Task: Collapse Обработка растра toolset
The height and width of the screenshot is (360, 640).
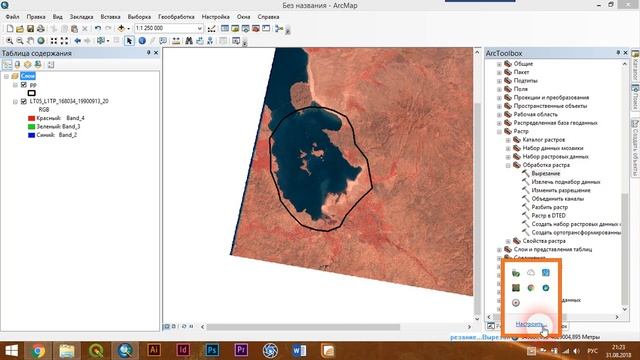Action: coord(508,165)
